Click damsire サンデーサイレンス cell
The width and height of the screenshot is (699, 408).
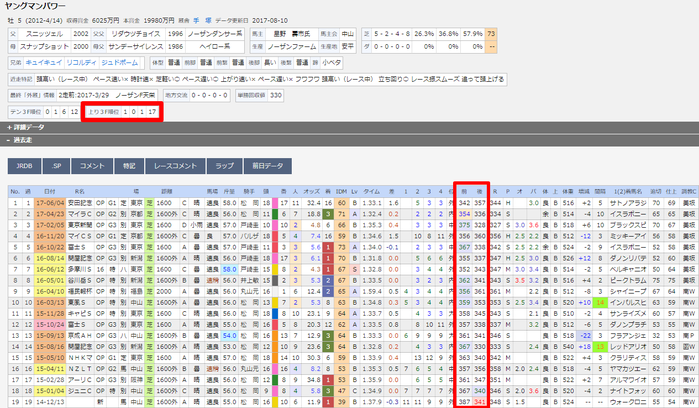(135, 46)
